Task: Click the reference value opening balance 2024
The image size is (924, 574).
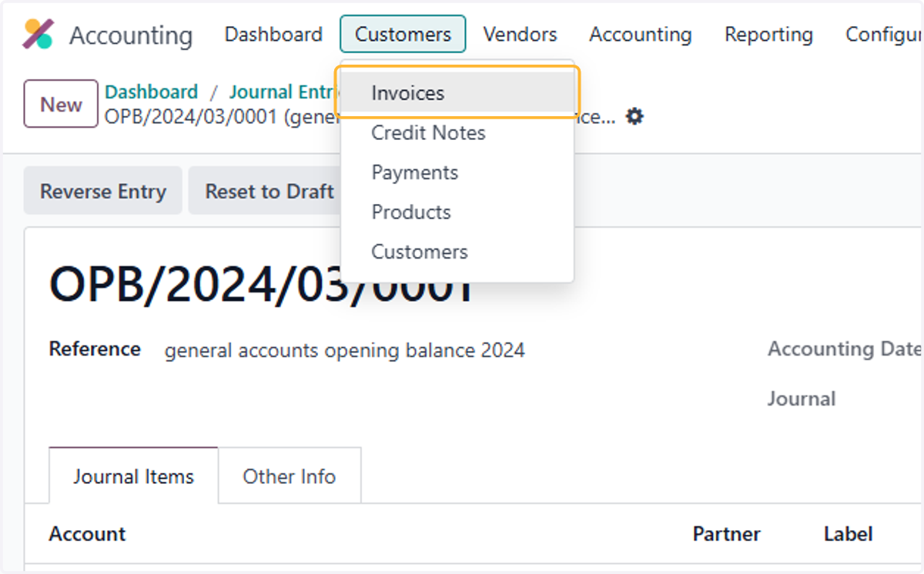Action: (x=345, y=351)
